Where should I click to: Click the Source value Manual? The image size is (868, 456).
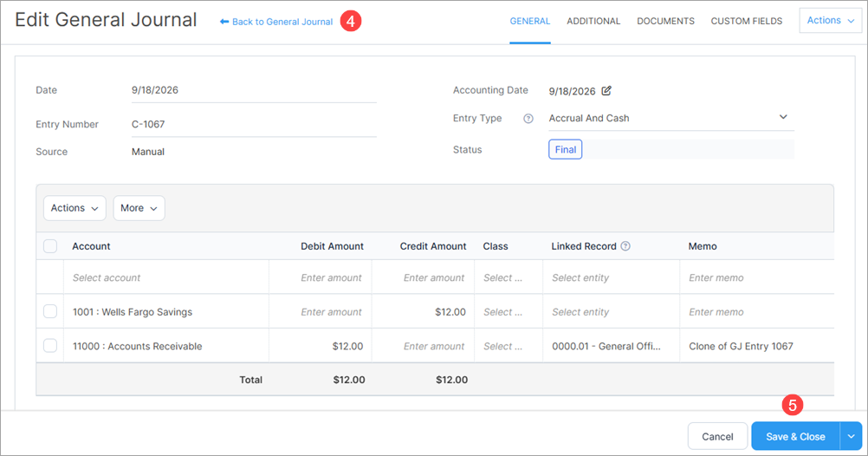[148, 151]
